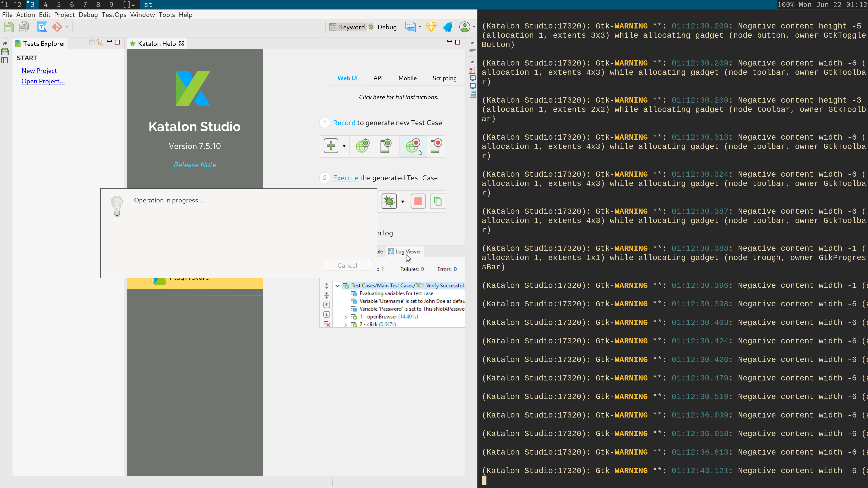Click the Release Note link
The image size is (868, 488).
click(195, 165)
